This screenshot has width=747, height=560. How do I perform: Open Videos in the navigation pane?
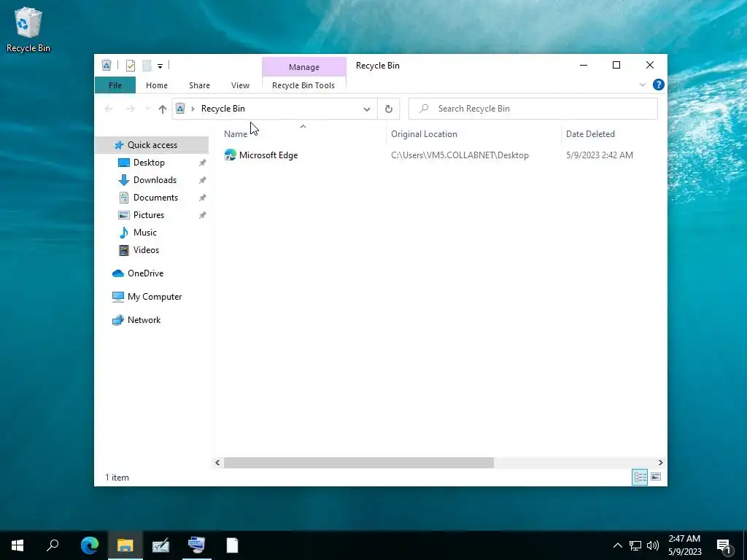click(x=146, y=250)
